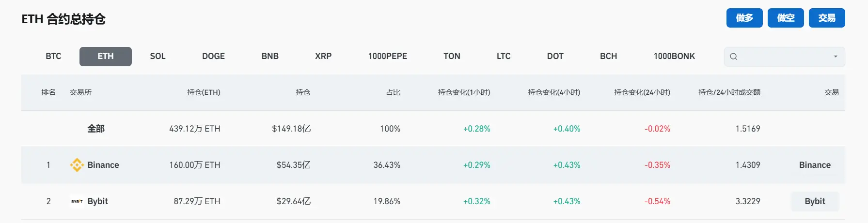The width and height of the screenshot is (868, 223).
Task: Sort by 持仓变化(24小时) column header
Action: 642,92
